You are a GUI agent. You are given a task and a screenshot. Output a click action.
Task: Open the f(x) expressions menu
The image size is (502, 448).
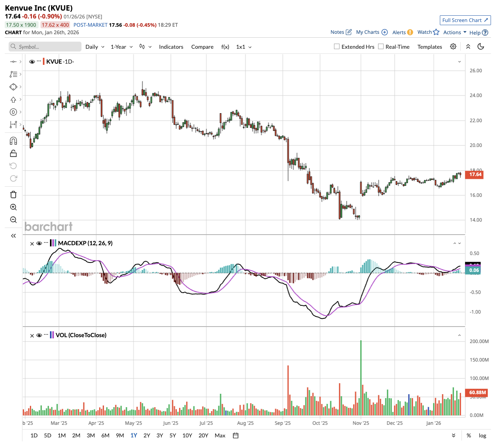coord(225,47)
